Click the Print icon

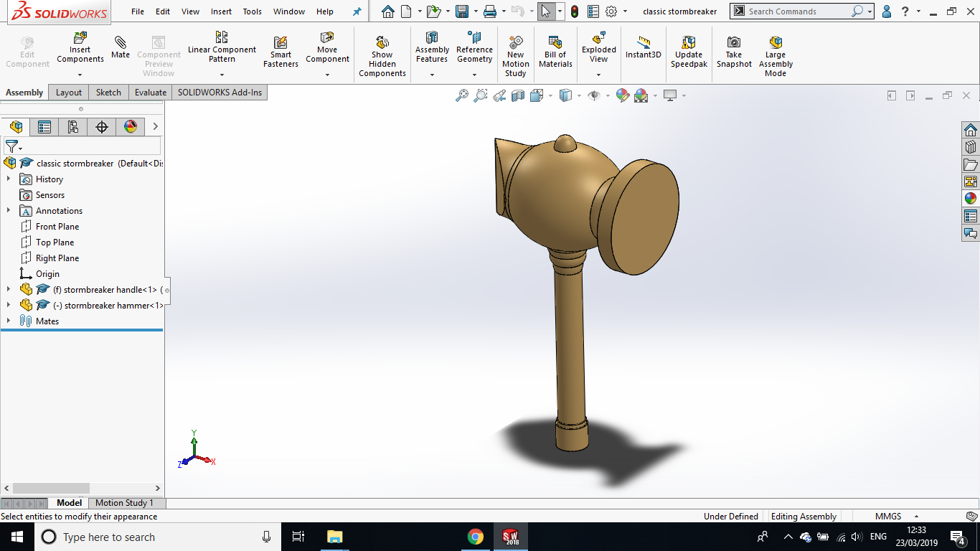click(x=489, y=11)
